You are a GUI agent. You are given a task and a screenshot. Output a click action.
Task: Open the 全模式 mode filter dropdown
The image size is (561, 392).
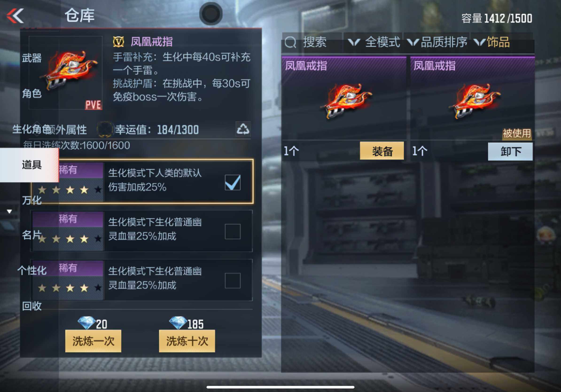pyautogui.click(x=374, y=43)
